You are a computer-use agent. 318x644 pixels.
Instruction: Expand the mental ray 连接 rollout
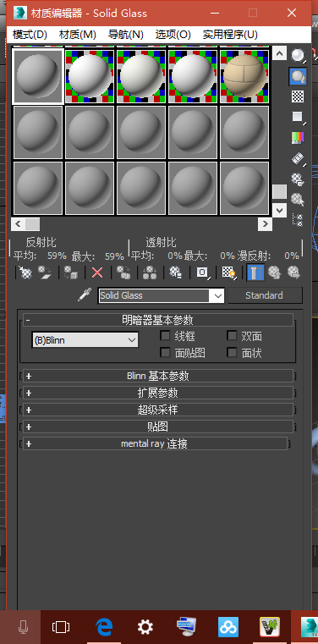coord(155,443)
